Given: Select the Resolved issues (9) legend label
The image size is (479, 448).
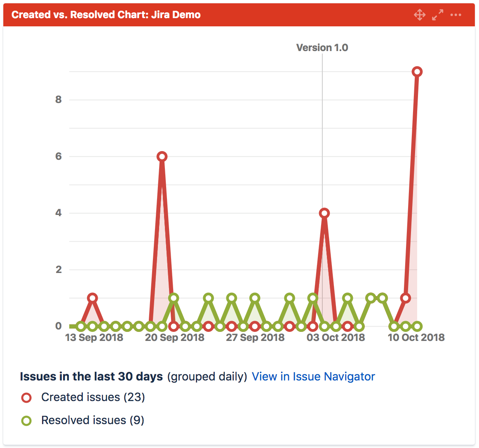Looking at the screenshot, I should tap(93, 420).
